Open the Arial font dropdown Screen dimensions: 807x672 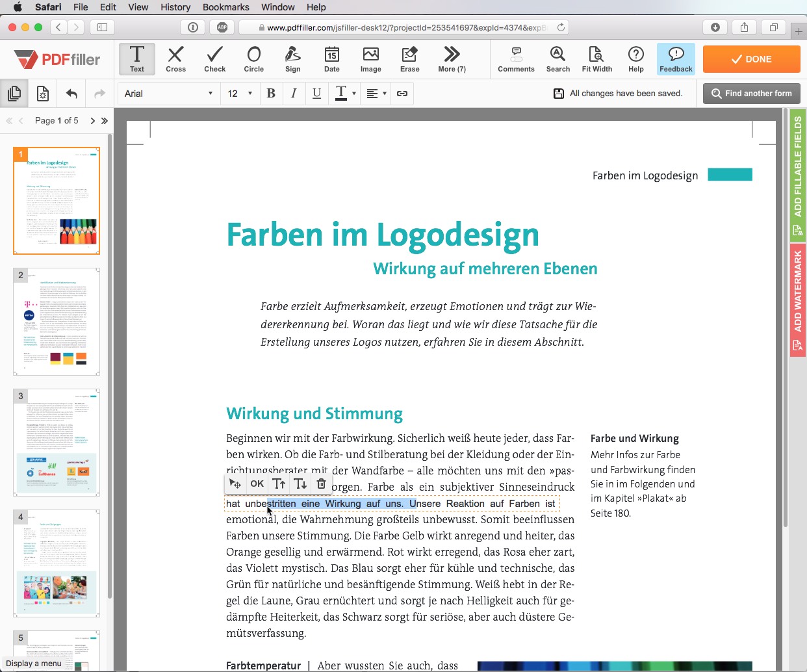click(x=169, y=94)
